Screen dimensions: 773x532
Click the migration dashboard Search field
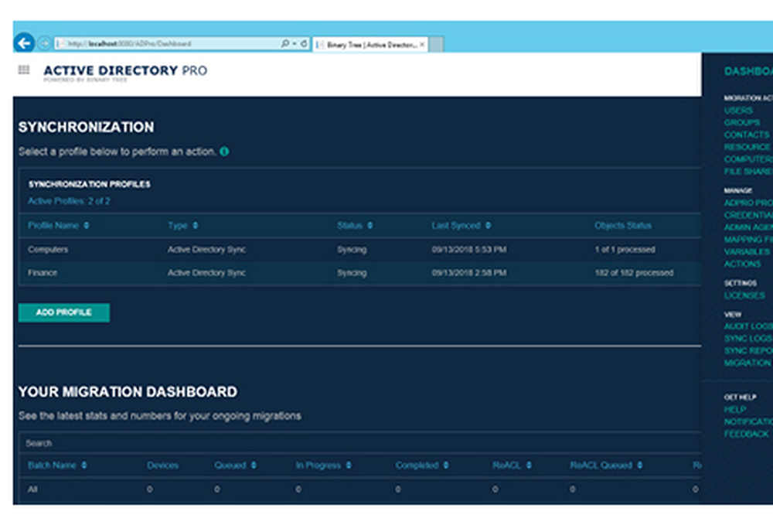(x=360, y=443)
